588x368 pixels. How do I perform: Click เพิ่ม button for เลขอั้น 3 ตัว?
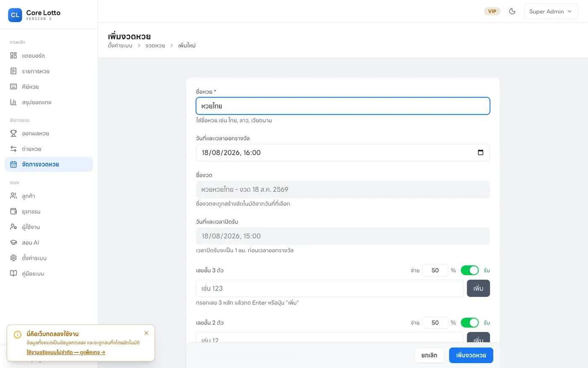(x=478, y=289)
